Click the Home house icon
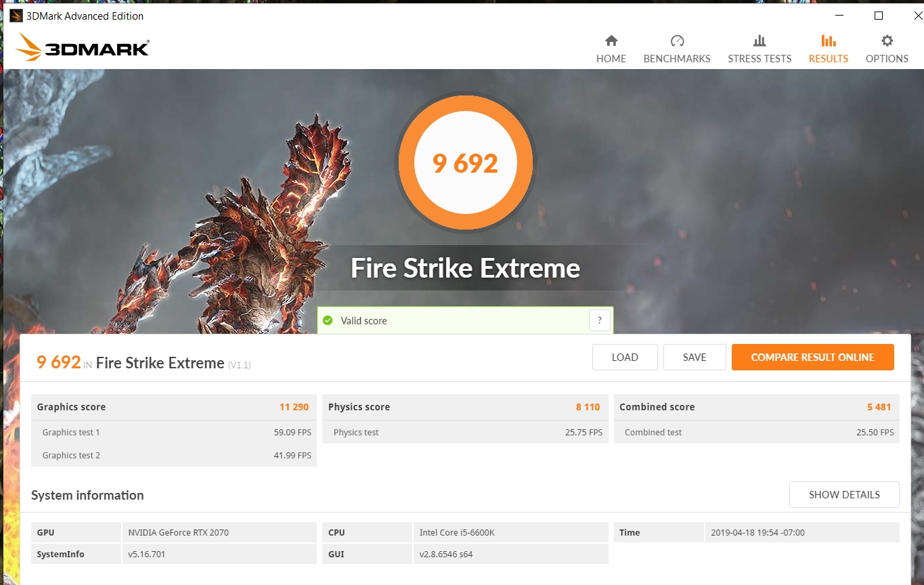The width and height of the screenshot is (924, 585). coord(611,41)
